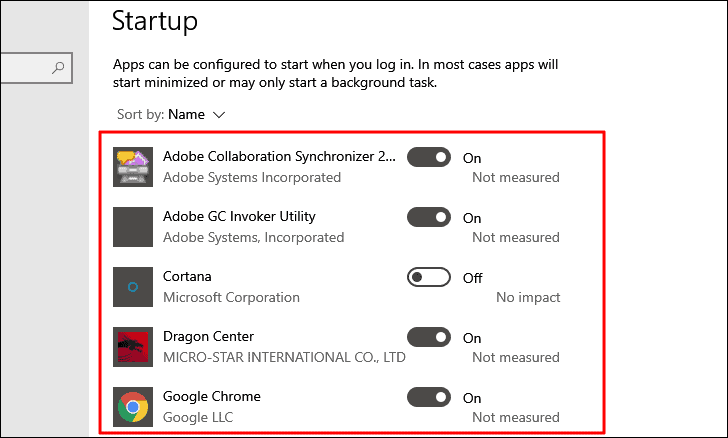Click the Cortana circle app icon
Image resolution: width=728 pixels, height=438 pixels.
[133, 287]
